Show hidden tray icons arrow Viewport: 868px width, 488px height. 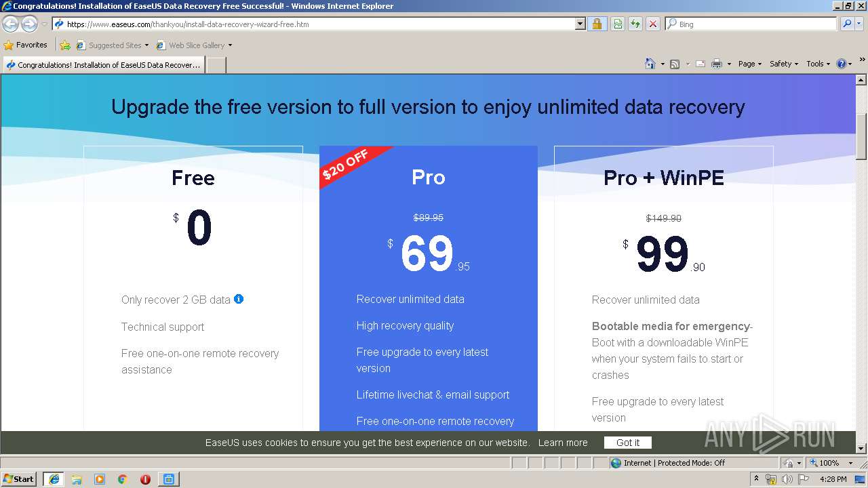tap(756, 479)
